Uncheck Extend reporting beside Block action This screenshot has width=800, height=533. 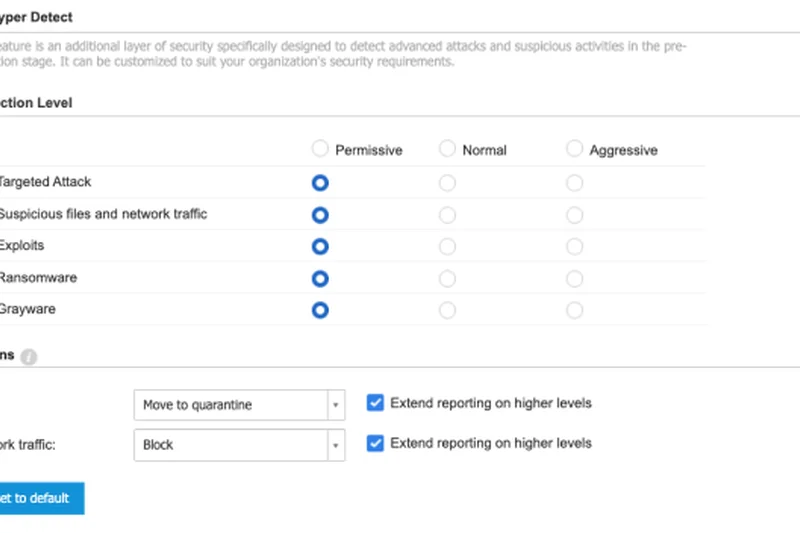click(375, 443)
